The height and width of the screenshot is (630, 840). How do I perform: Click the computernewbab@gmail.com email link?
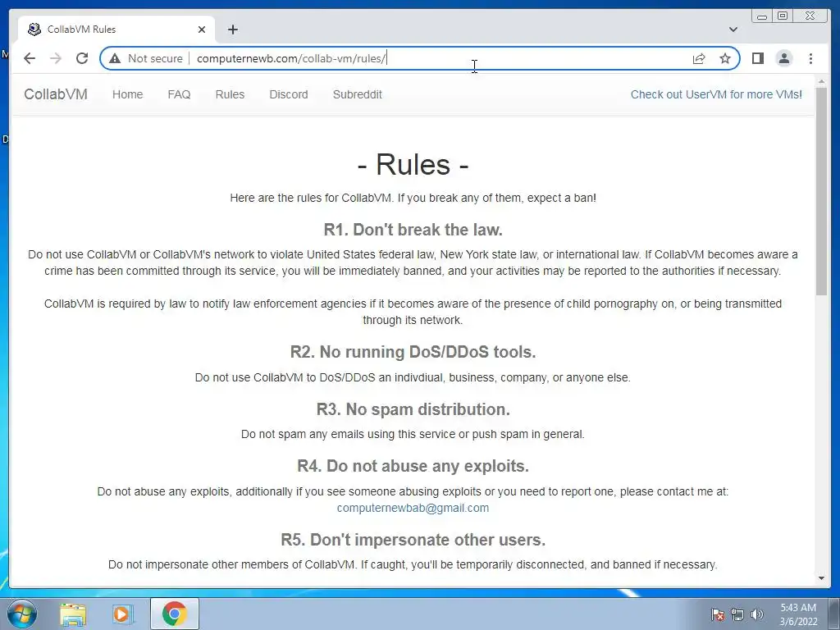413,508
